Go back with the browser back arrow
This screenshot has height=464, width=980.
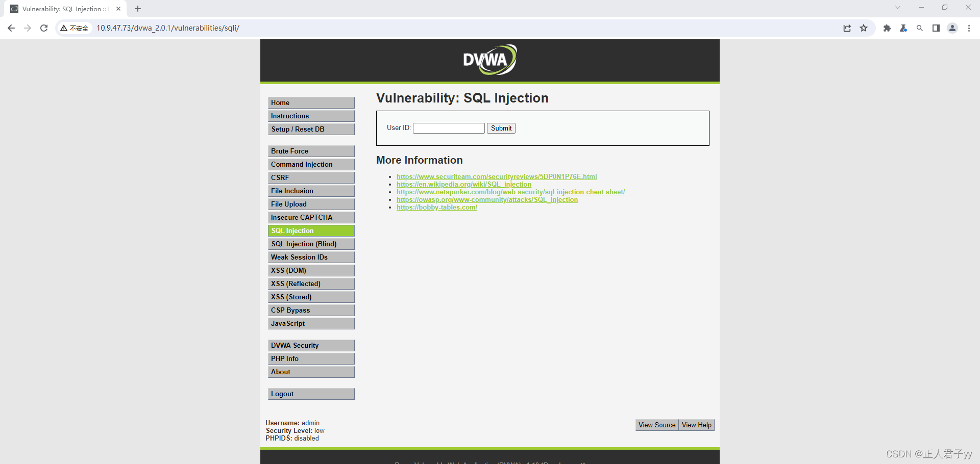coord(11,28)
